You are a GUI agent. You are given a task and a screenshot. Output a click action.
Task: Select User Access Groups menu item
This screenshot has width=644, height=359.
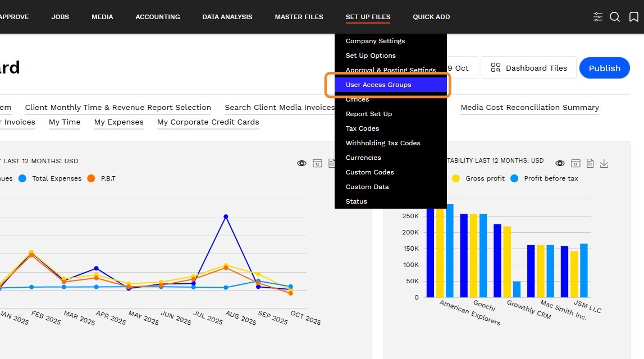[x=378, y=85]
